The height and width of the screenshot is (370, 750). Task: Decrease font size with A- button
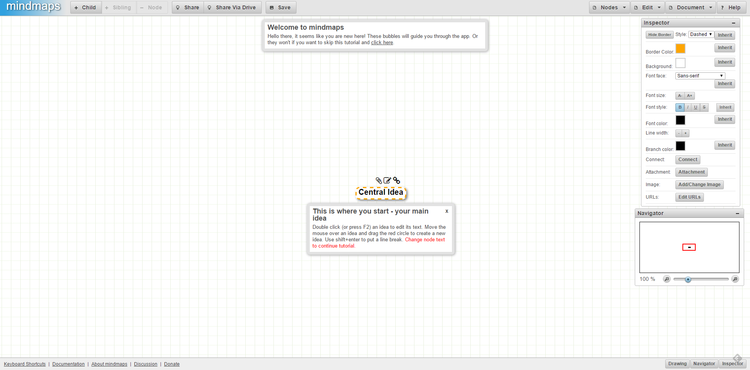tap(680, 96)
